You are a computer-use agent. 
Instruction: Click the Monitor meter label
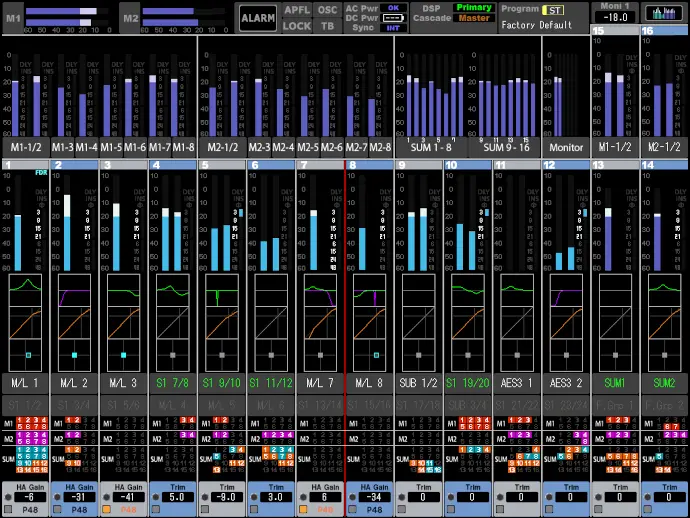[566, 147]
